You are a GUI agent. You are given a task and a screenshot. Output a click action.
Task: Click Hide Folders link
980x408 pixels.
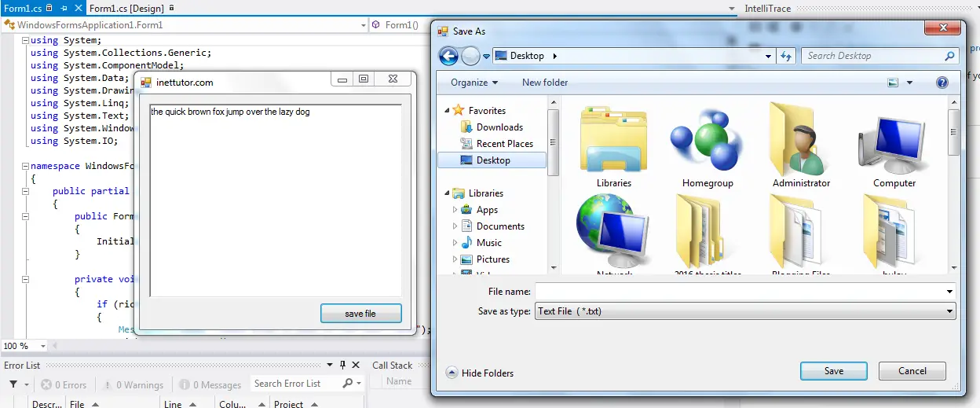pyautogui.click(x=488, y=373)
